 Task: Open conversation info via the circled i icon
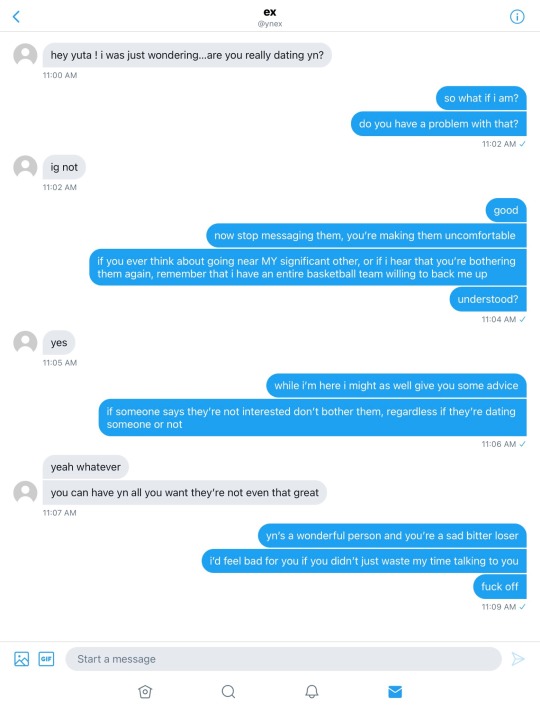pyautogui.click(x=517, y=17)
